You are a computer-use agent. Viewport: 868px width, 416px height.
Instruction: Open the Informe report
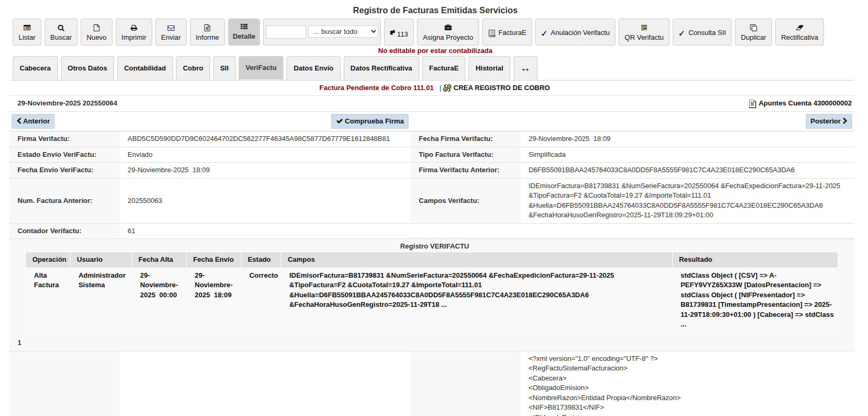(207, 32)
